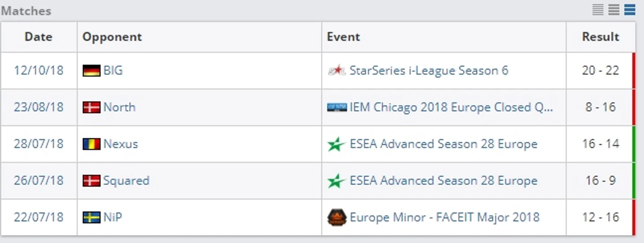This screenshot has width=644, height=243.
Task: View the 16 - 14 result against Nexus
Action: point(600,144)
